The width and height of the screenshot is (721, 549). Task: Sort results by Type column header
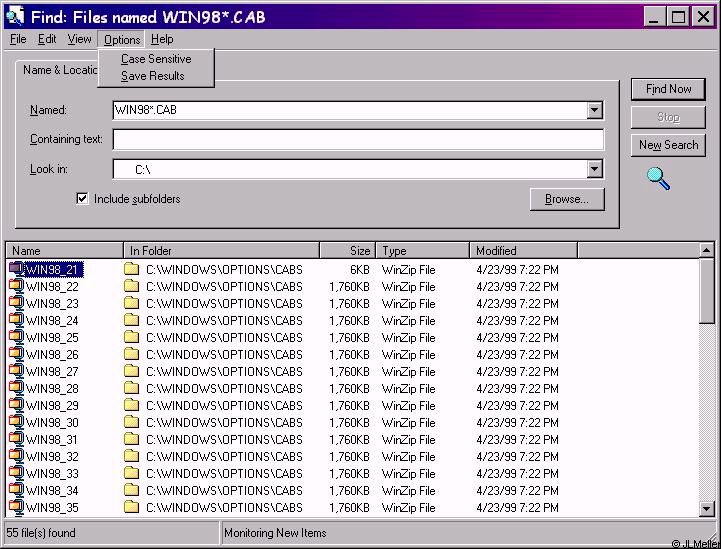tap(423, 251)
